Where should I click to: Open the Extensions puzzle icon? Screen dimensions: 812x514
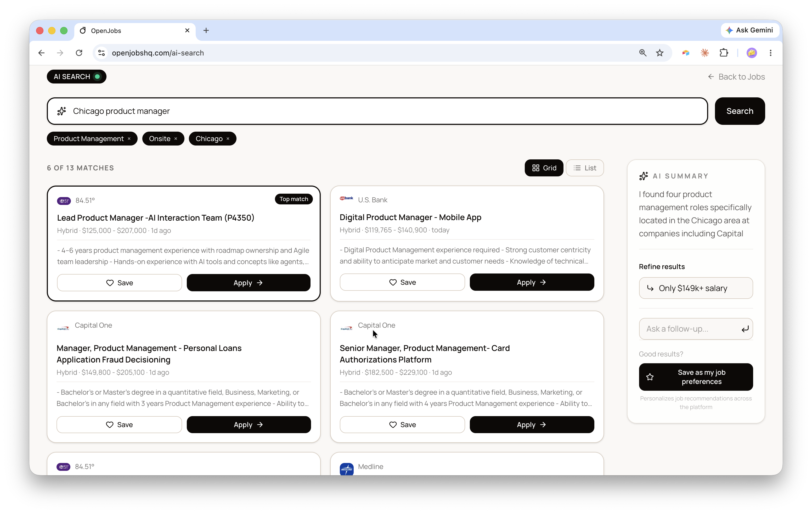click(x=724, y=53)
